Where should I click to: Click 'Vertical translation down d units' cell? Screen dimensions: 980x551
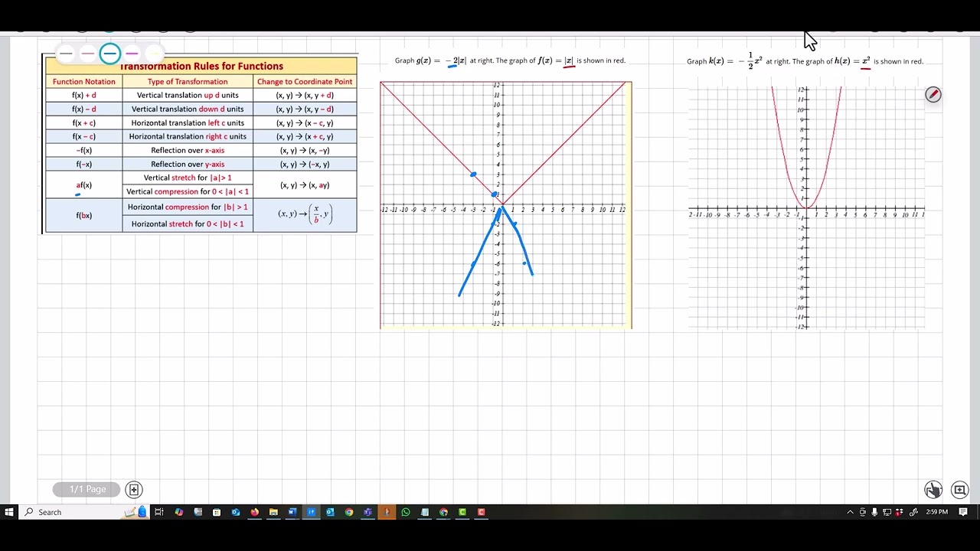click(188, 109)
